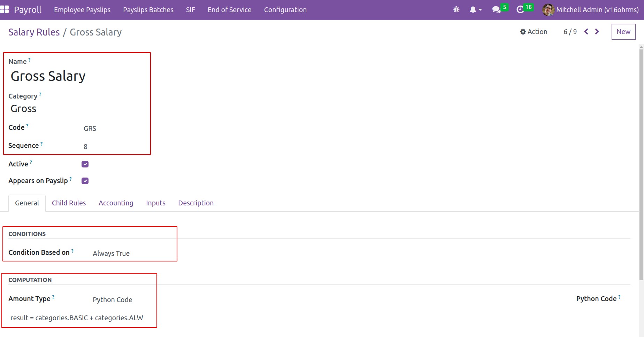Switch to the Child Rules tab
Image resolution: width=644 pixels, height=337 pixels.
(69, 203)
